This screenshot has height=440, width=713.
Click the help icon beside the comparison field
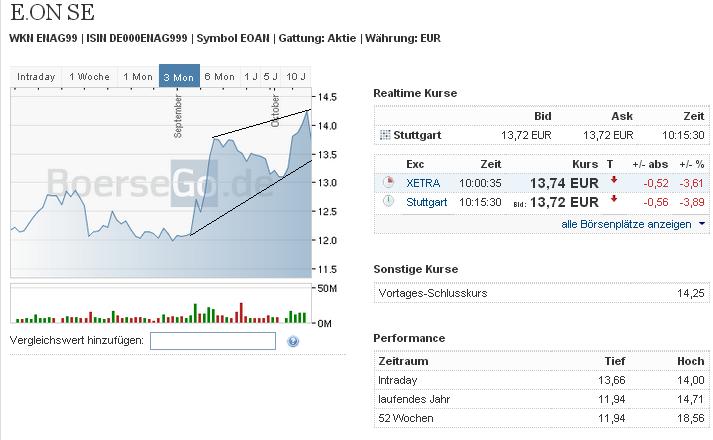(x=293, y=341)
